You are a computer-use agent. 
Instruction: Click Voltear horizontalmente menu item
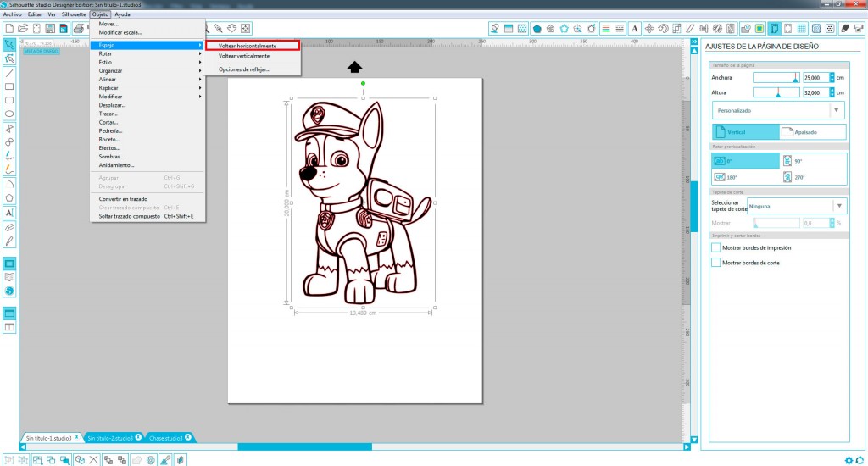click(253, 46)
